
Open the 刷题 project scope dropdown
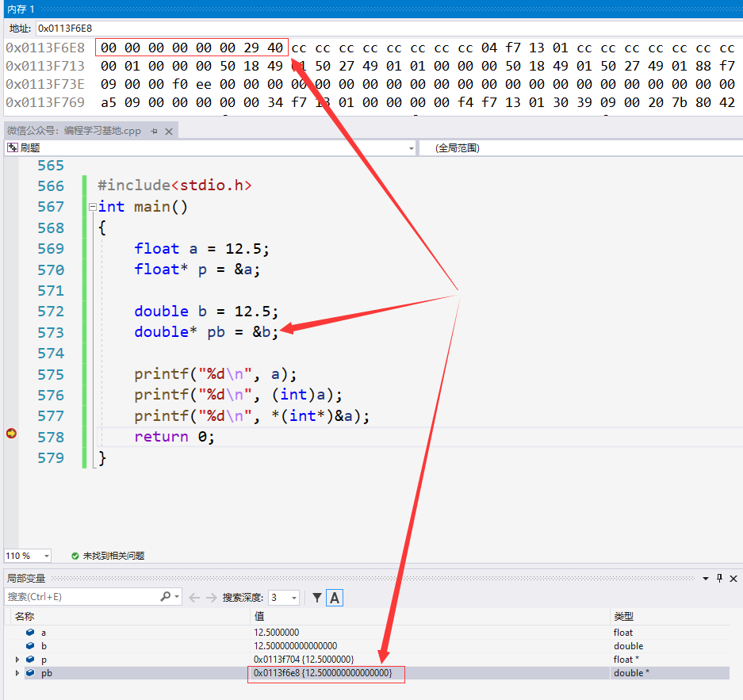tap(411, 147)
